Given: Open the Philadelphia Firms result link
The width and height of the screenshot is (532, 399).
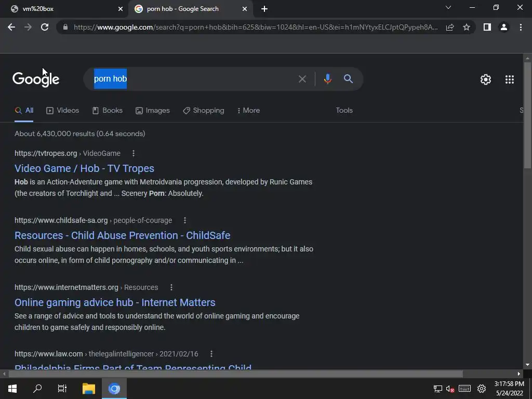Looking at the screenshot, I should 133,367.
